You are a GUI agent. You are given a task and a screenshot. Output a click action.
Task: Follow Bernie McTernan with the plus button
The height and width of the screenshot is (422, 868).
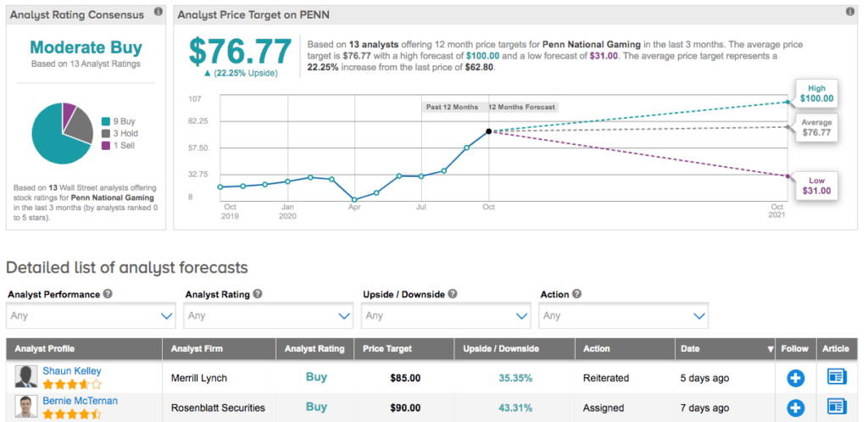pyautogui.click(x=795, y=408)
